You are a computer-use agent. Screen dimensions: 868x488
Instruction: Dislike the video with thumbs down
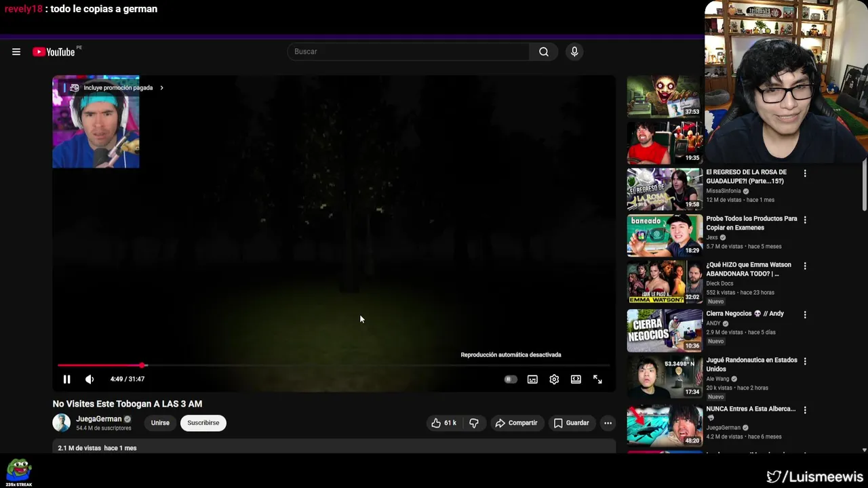click(x=474, y=423)
